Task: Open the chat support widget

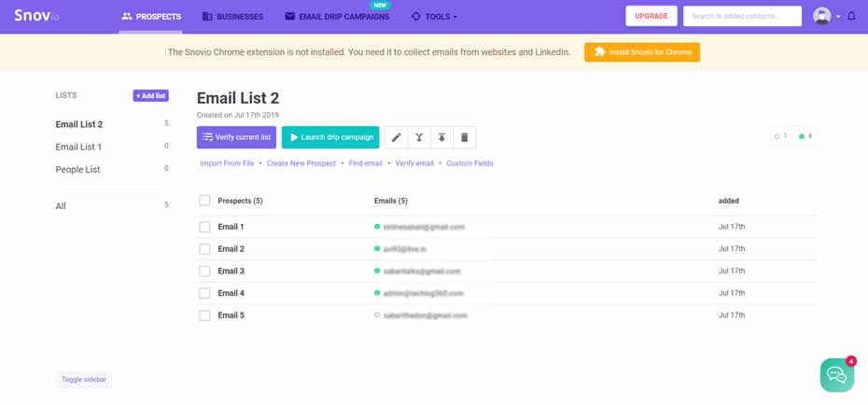Action: [837, 375]
